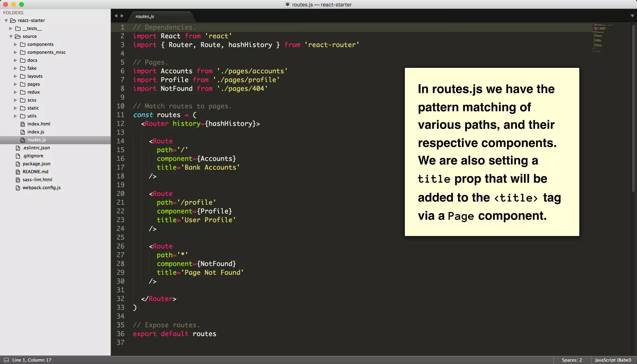This screenshot has width=637, height=364.
Task: Click the utils folder icon
Action: coord(23,116)
